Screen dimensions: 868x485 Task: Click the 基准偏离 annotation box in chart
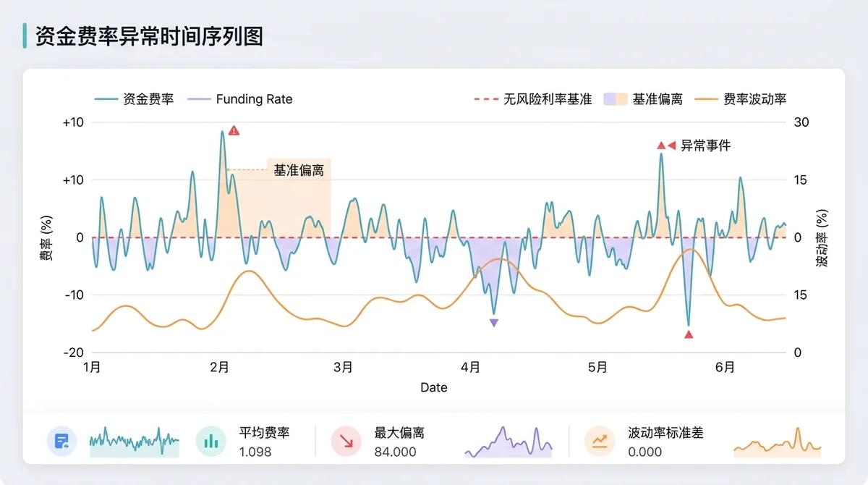[x=299, y=171]
